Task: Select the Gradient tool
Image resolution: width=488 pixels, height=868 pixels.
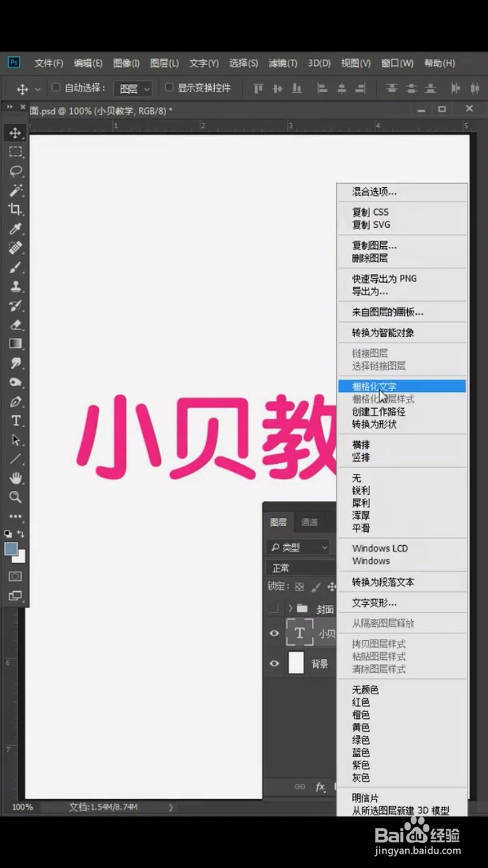Action: point(16,344)
